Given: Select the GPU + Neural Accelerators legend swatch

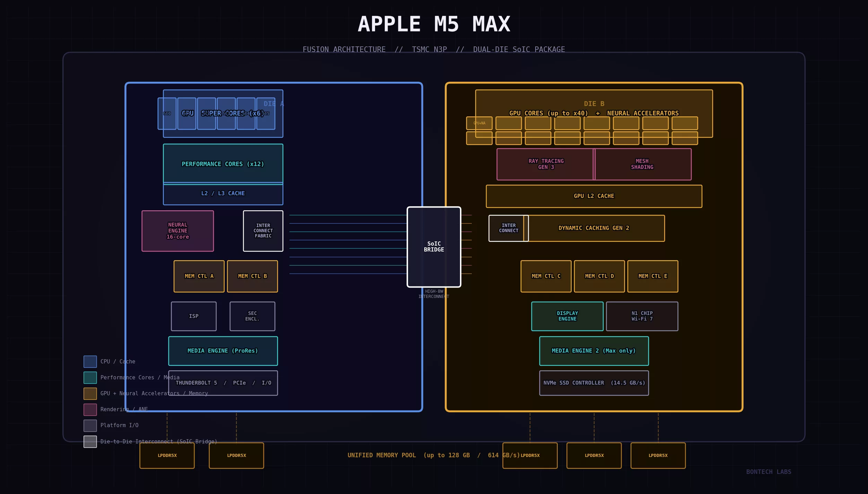Looking at the screenshot, I should coord(90,393).
